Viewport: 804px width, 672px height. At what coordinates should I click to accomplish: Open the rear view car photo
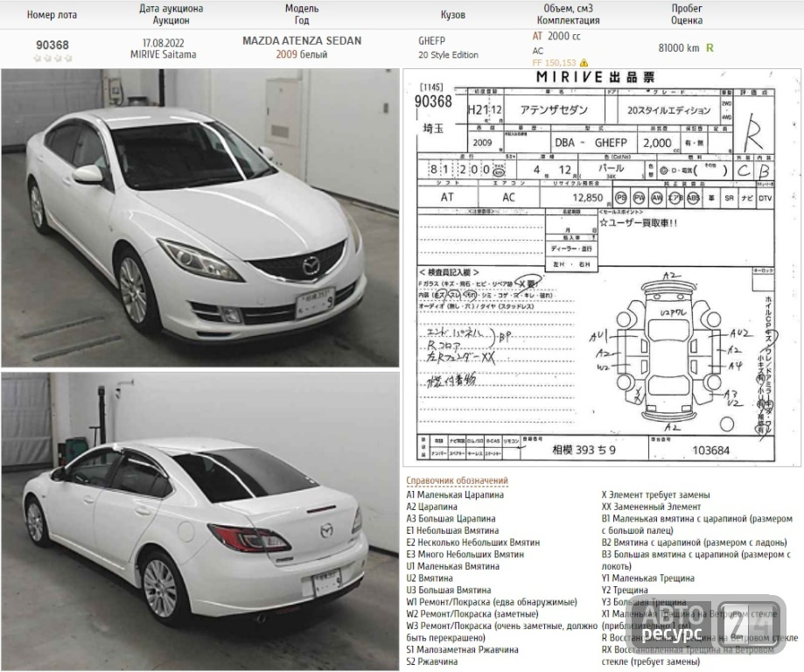coord(200,521)
